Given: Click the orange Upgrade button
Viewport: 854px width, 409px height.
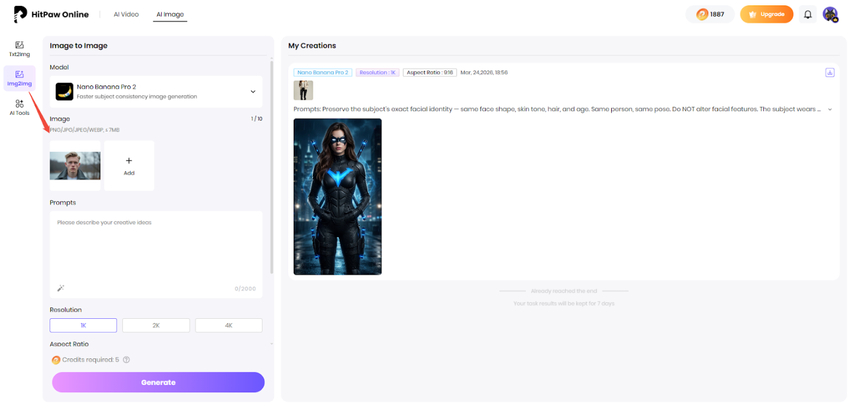Looking at the screenshot, I should point(766,15).
